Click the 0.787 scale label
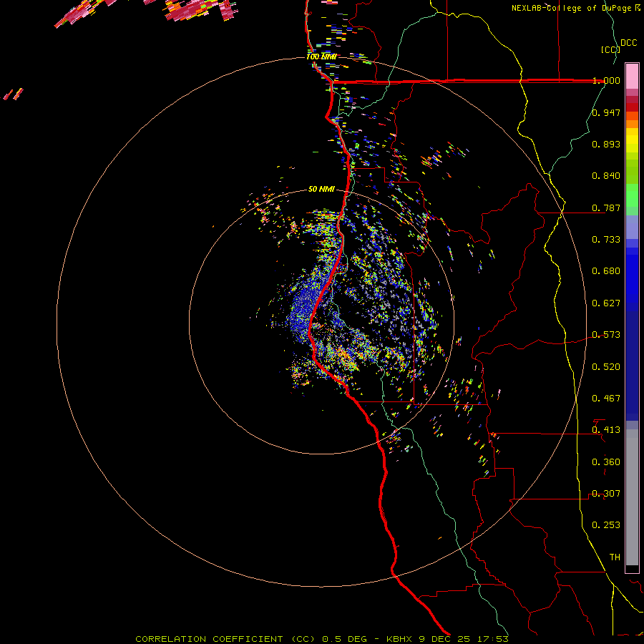 coord(606,208)
